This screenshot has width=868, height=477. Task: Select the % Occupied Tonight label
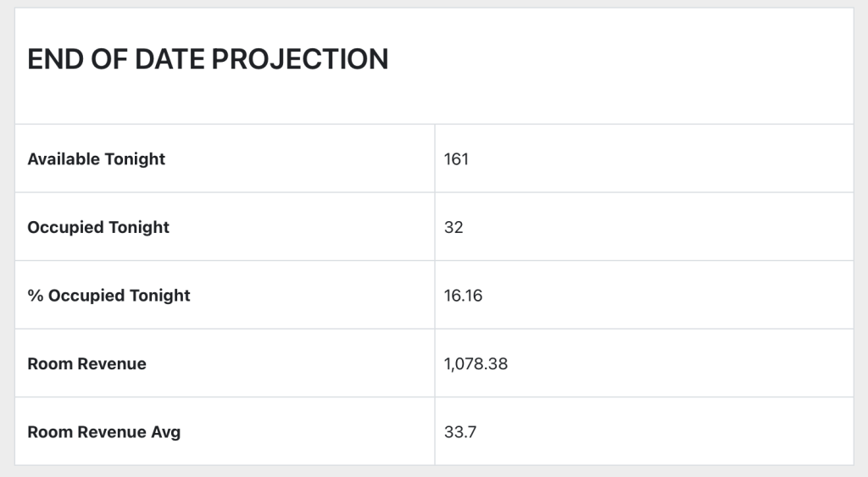pyautogui.click(x=108, y=296)
